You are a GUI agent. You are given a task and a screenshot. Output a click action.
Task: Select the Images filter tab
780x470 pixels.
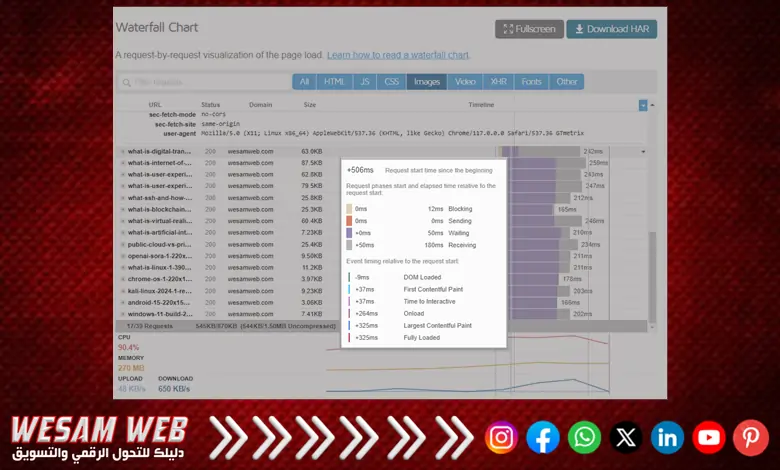tap(427, 82)
